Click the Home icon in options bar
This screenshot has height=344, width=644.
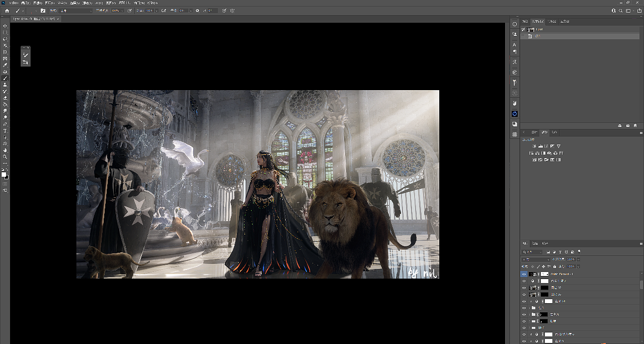[7, 11]
